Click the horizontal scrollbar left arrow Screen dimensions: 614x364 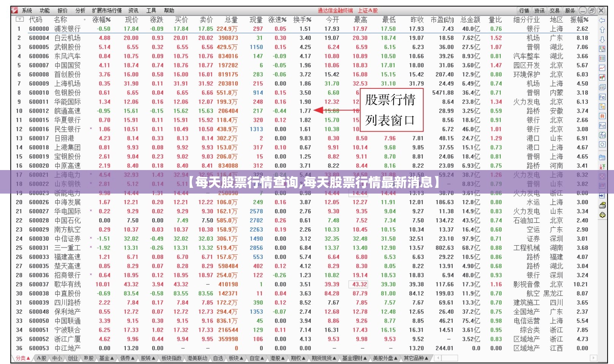438,358
